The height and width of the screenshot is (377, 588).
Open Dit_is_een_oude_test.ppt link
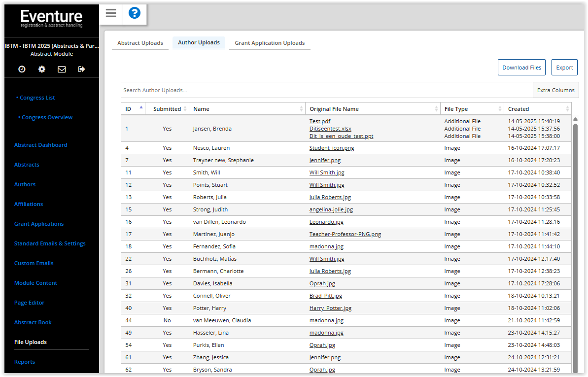click(341, 136)
